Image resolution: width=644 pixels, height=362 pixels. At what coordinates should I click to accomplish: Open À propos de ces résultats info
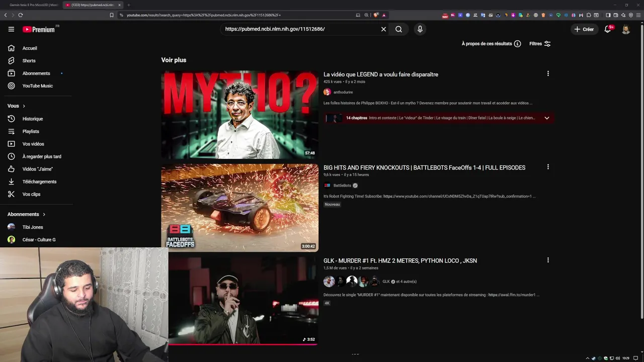pos(491,44)
